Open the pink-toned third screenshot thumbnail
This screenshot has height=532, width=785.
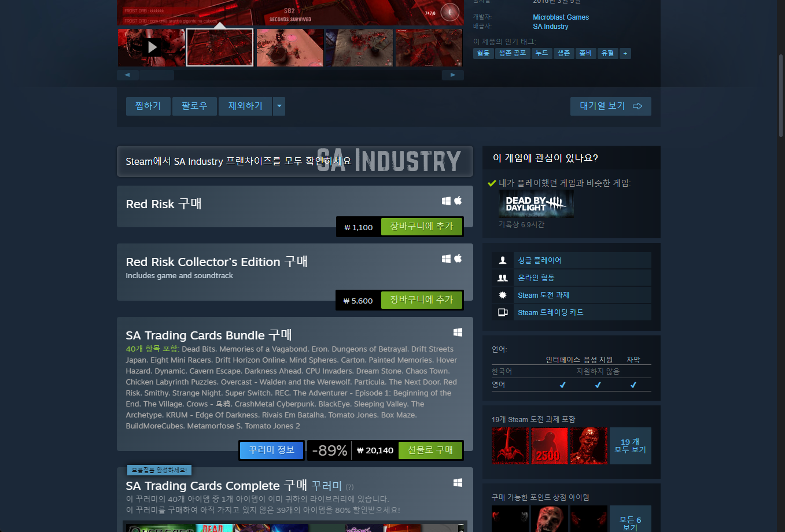click(290, 47)
